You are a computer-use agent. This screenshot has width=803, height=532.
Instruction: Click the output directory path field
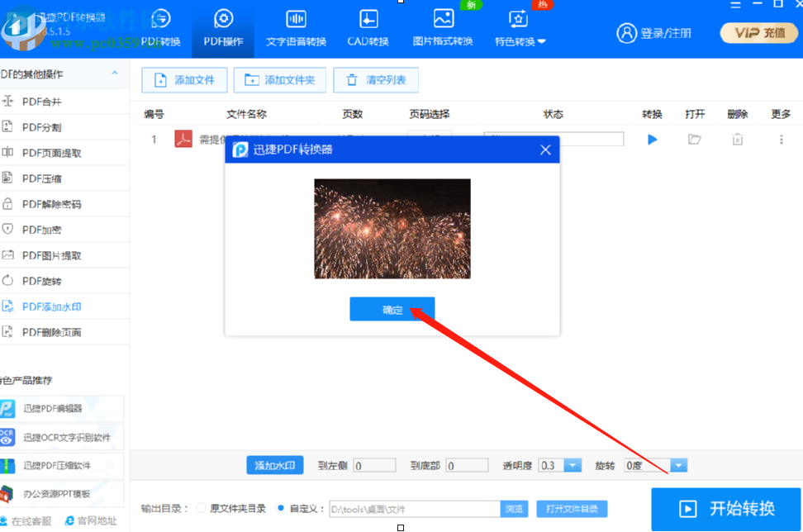[414, 509]
